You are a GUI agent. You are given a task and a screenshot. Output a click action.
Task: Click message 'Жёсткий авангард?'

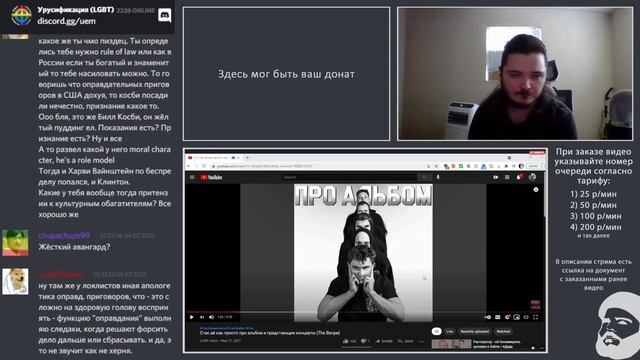click(74, 247)
